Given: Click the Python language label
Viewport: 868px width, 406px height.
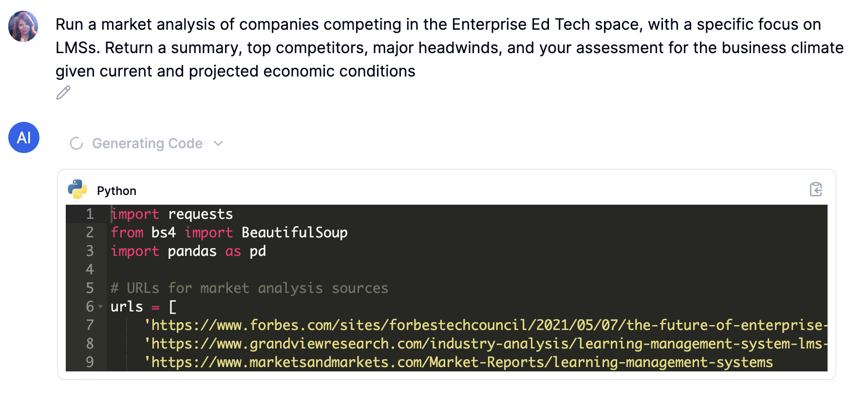Looking at the screenshot, I should [116, 191].
